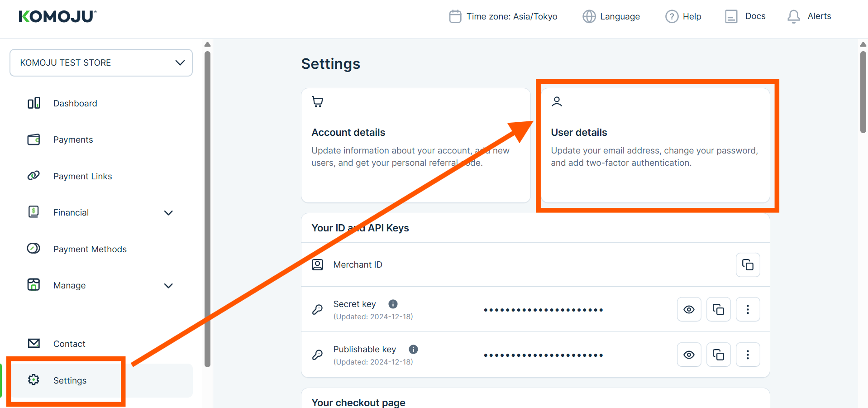Image resolution: width=868 pixels, height=408 pixels.
Task: Open the KOMOJU TEST STORE dropdown
Action: 101,62
